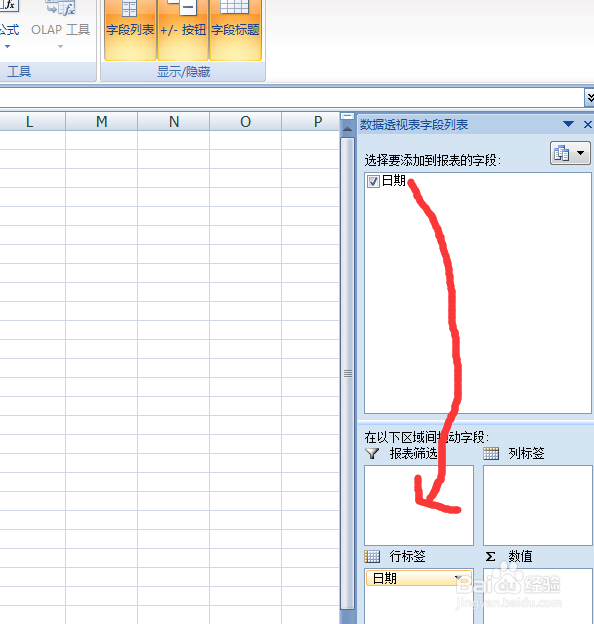Click inside the 列标签 drop area
Screen dimensions: 594x624
click(538, 505)
